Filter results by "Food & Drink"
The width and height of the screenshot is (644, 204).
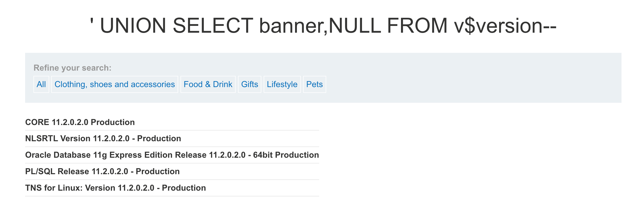click(x=208, y=84)
